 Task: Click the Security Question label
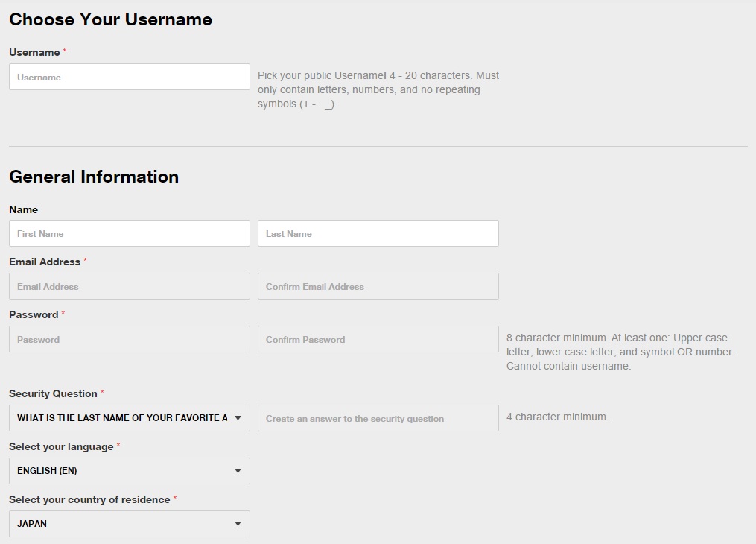coord(53,393)
